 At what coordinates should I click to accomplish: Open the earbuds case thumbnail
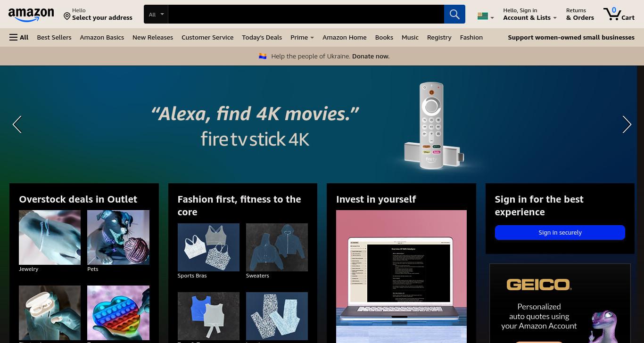pyautogui.click(x=50, y=313)
